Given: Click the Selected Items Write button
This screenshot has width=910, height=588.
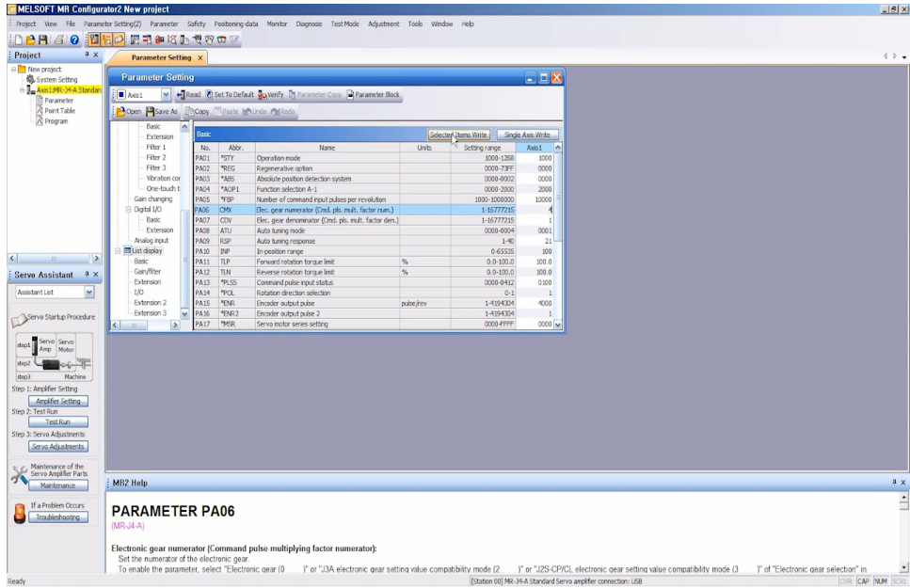Looking at the screenshot, I should 458,135.
